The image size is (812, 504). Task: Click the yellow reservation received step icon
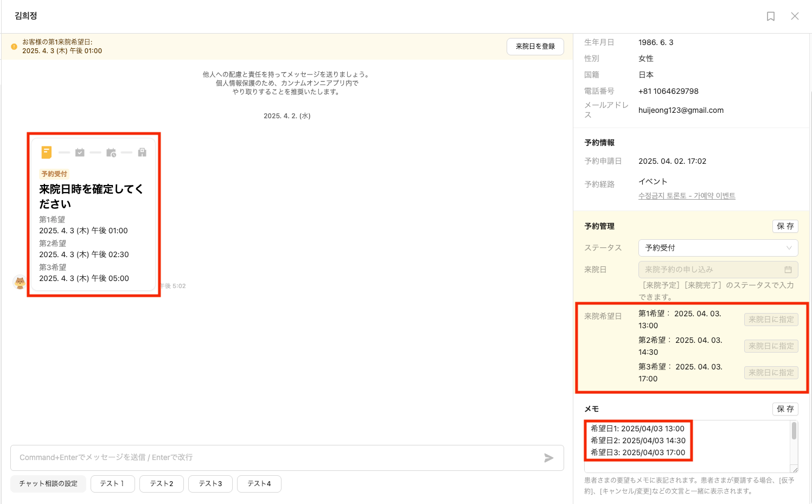point(47,152)
